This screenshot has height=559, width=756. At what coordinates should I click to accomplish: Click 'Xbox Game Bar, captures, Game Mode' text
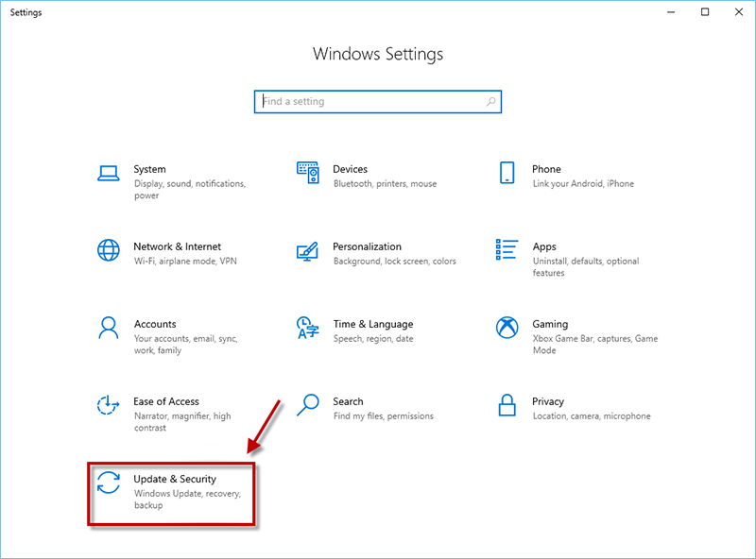595,345
